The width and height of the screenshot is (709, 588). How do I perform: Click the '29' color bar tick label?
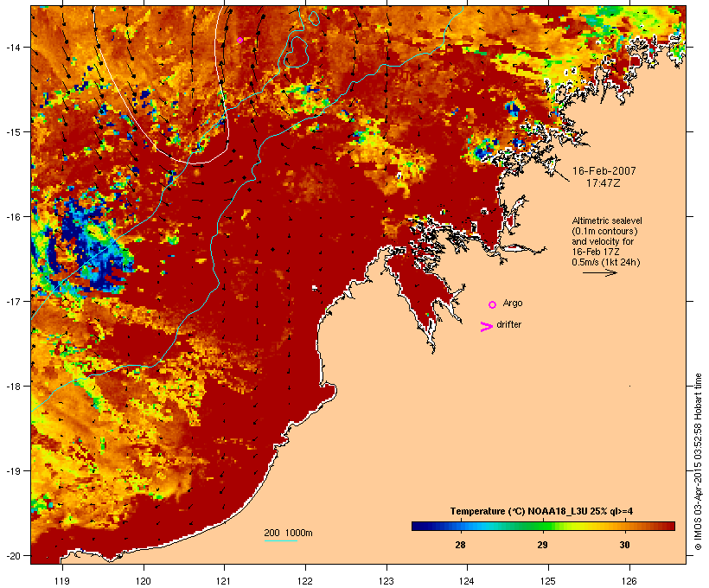(542, 545)
